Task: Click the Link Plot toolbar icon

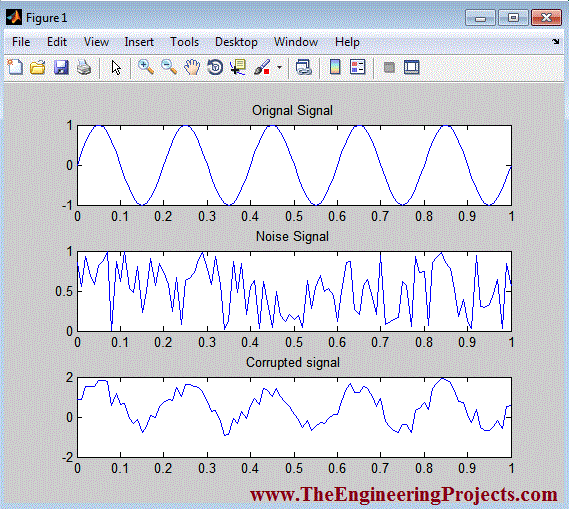Action: pyautogui.click(x=303, y=67)
